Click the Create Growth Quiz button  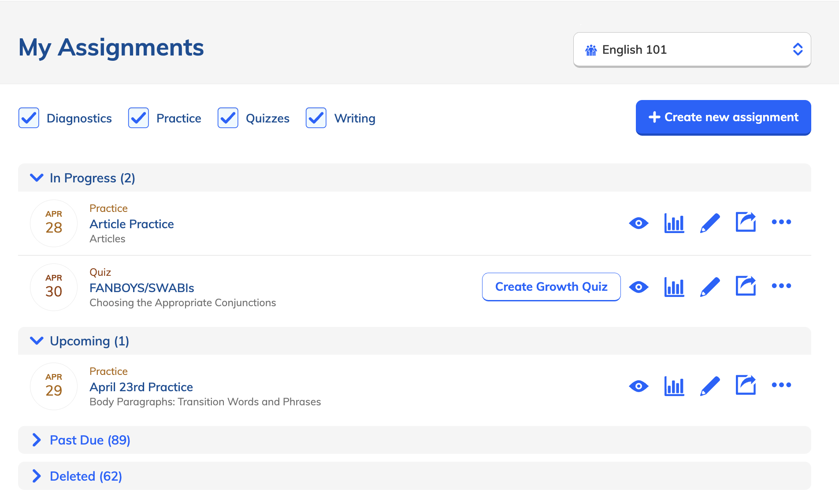[551, 287]
